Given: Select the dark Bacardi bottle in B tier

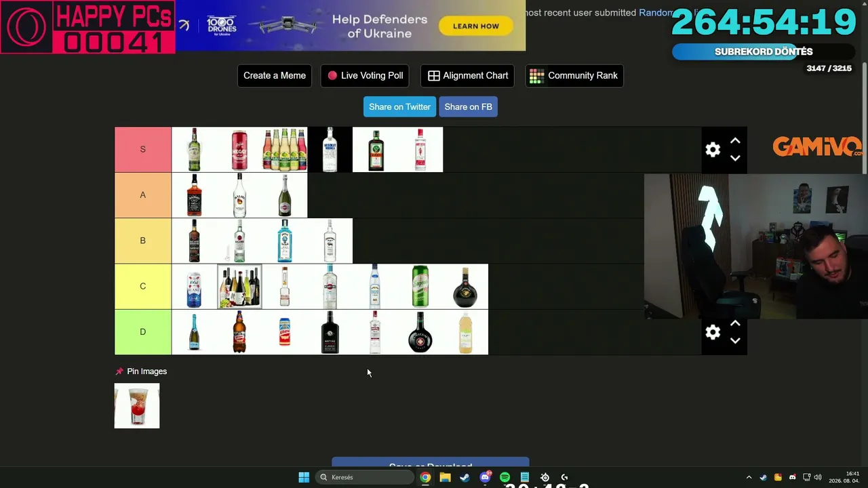Looking at the screenshot, I should 194,241.
